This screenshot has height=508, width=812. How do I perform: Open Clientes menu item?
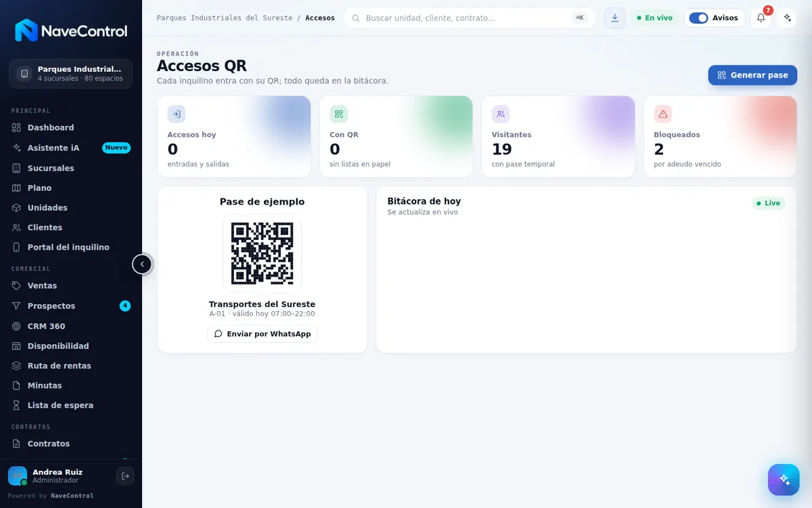click(x=71, y=228)
